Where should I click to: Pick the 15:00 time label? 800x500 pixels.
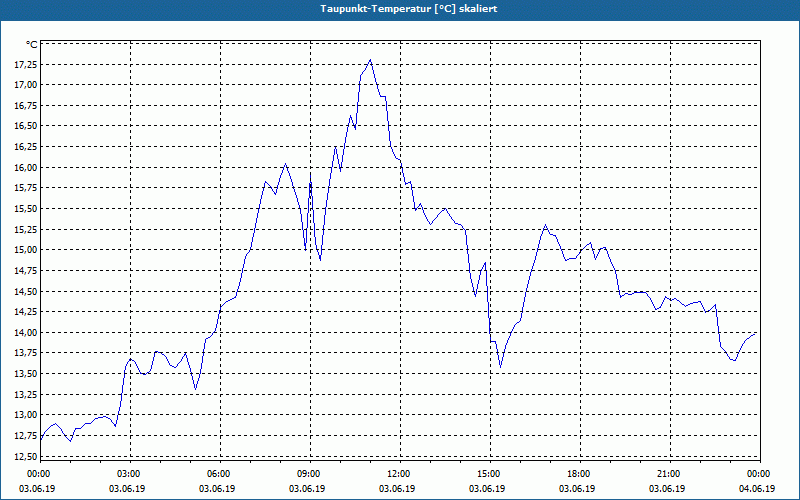point(489,474)
